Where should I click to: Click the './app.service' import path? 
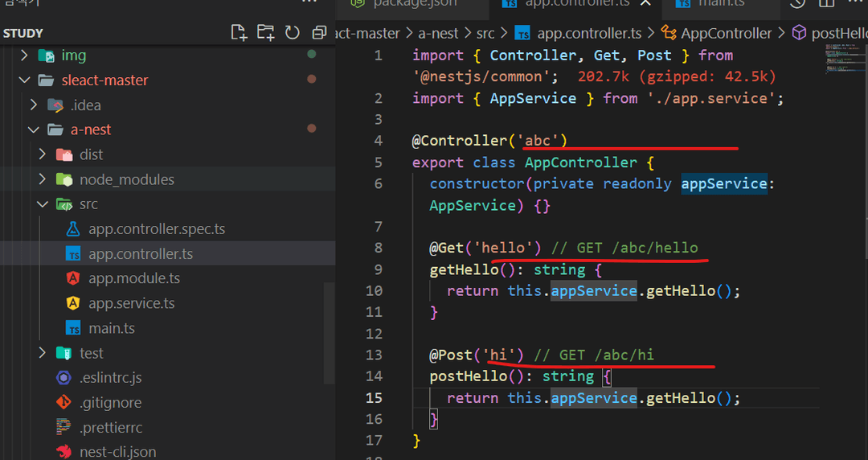click(711, 99)
